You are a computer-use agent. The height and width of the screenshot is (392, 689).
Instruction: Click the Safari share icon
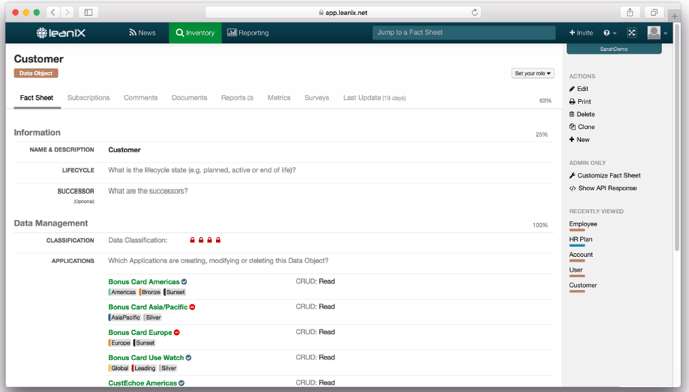click(x=630, y=12)
